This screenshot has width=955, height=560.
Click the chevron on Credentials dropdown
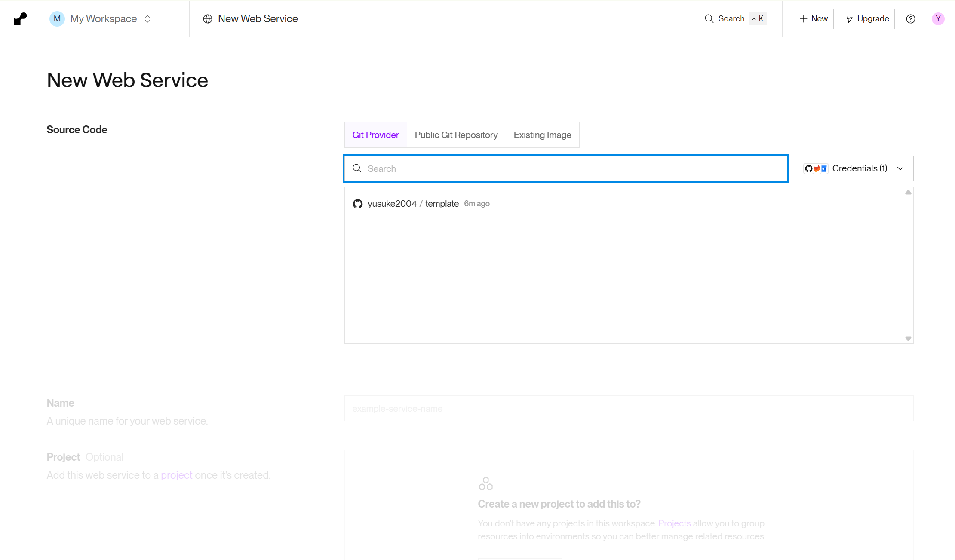click(x=900, y=168)
